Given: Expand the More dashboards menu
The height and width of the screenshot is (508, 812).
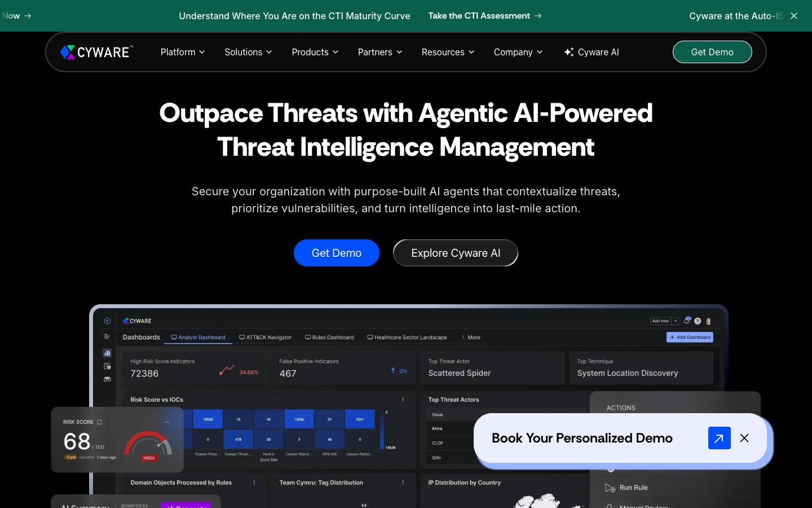Looking at the screenshot, I should [x=471, y=338].
